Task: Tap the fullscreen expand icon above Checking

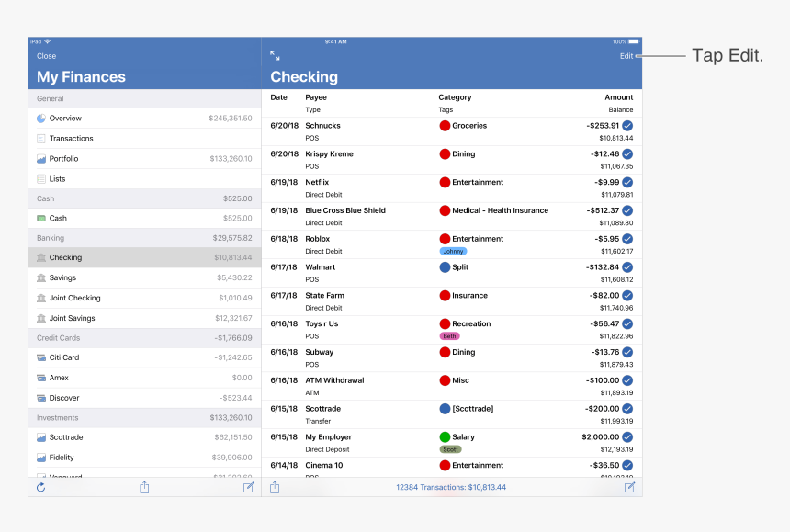Action: tap(275, 55)
